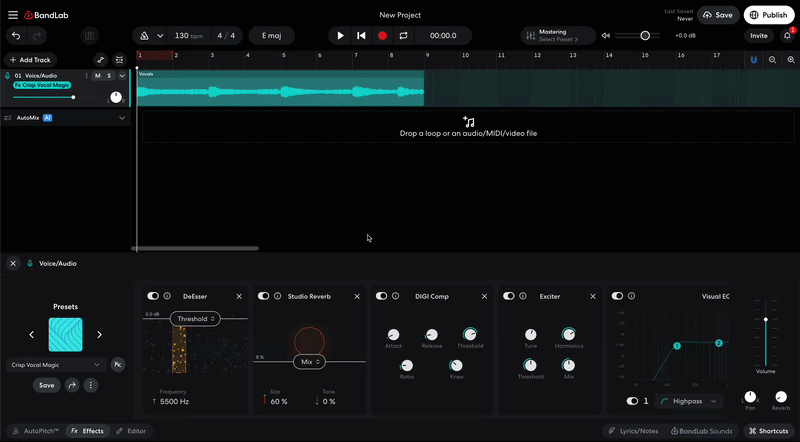Click the undo arrow

(16, 35)
